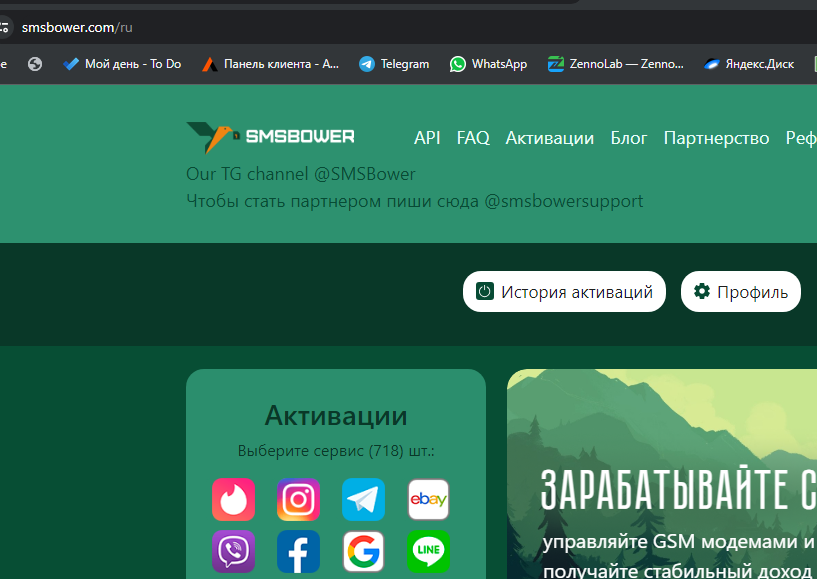This screenshot has width=817, height=579.
Task: Click the Активации panel heading
Action: tap(336, 416)
